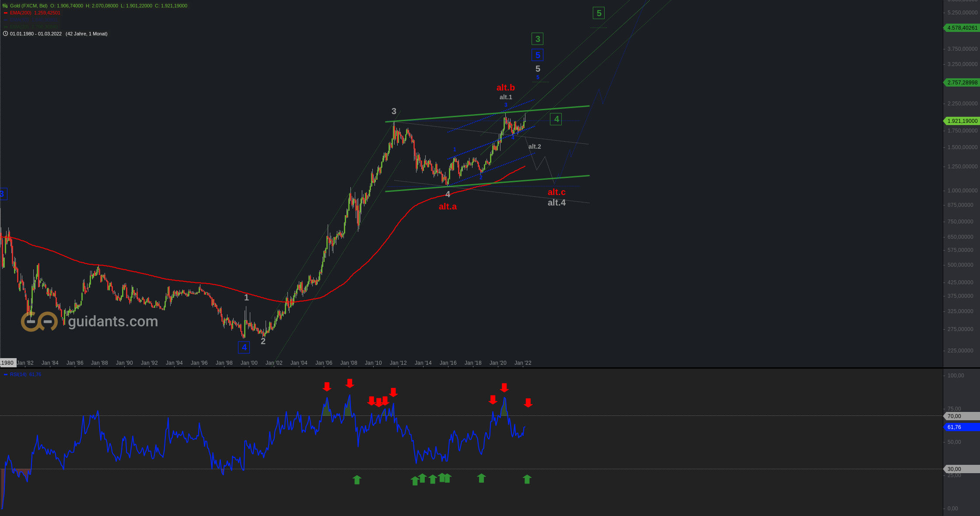Click the candlestick chart-type icon beside Gold

[x=5, y=6]
